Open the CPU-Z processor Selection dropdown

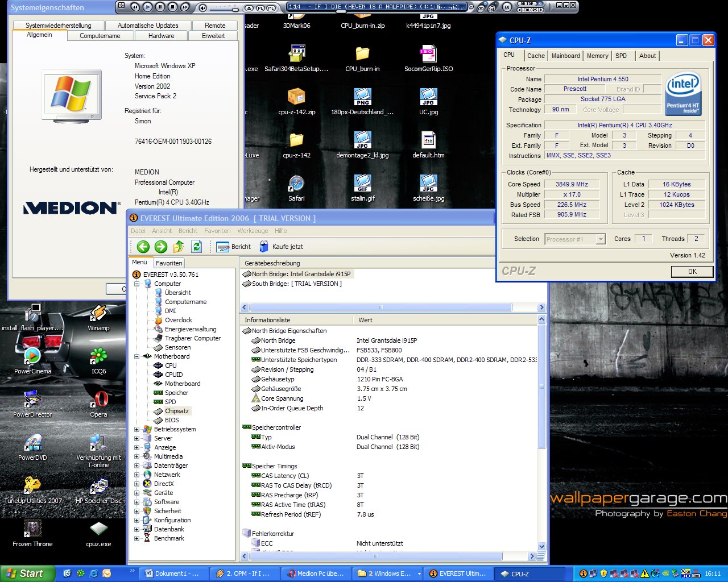(x=575, y=239)
